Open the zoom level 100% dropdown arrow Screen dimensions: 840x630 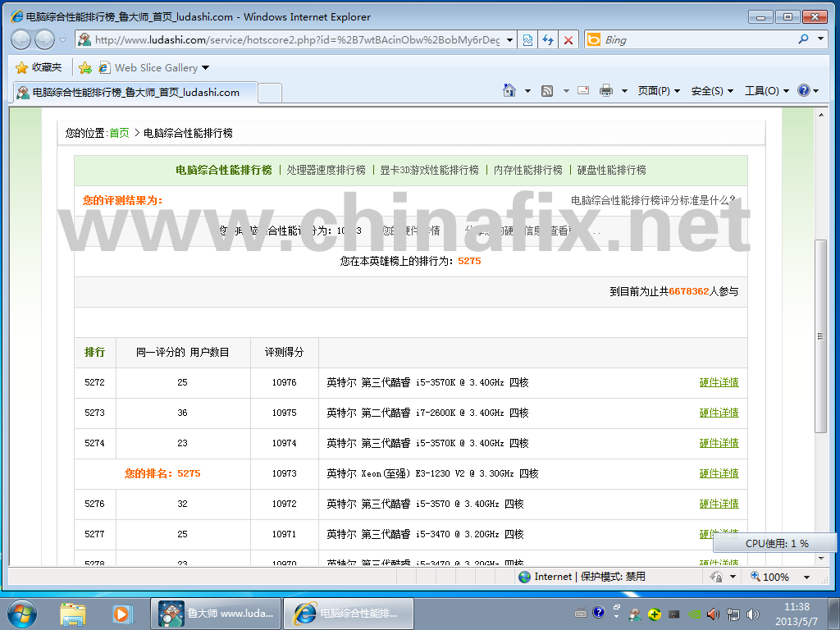click(x=806, y=577)
